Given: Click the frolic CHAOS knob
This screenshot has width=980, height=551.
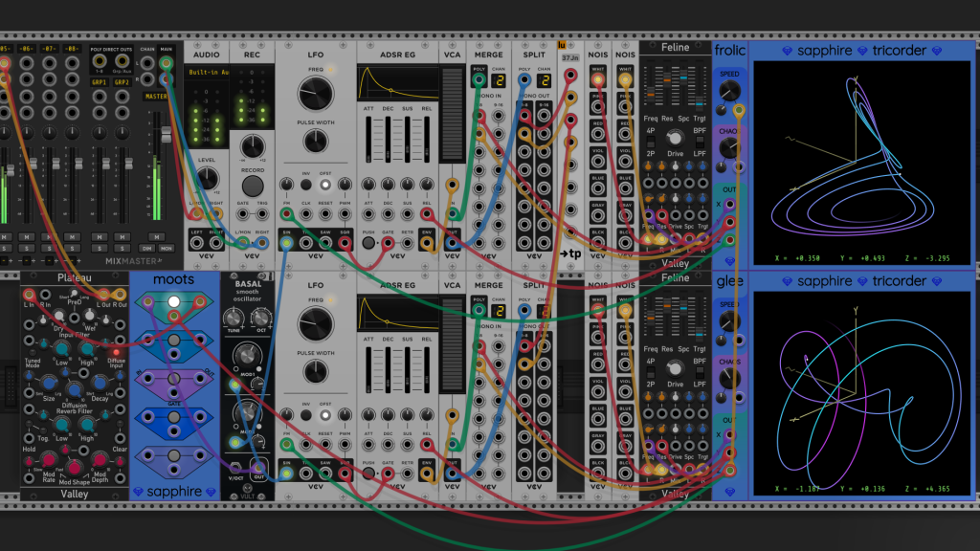Looking at the screenshot, I should coord(728,148).
